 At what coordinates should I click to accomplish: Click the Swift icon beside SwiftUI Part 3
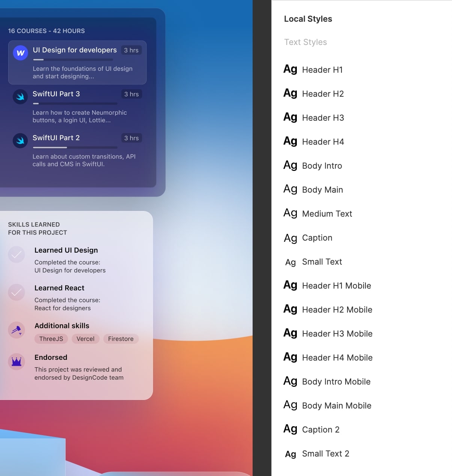click(20, 97)
